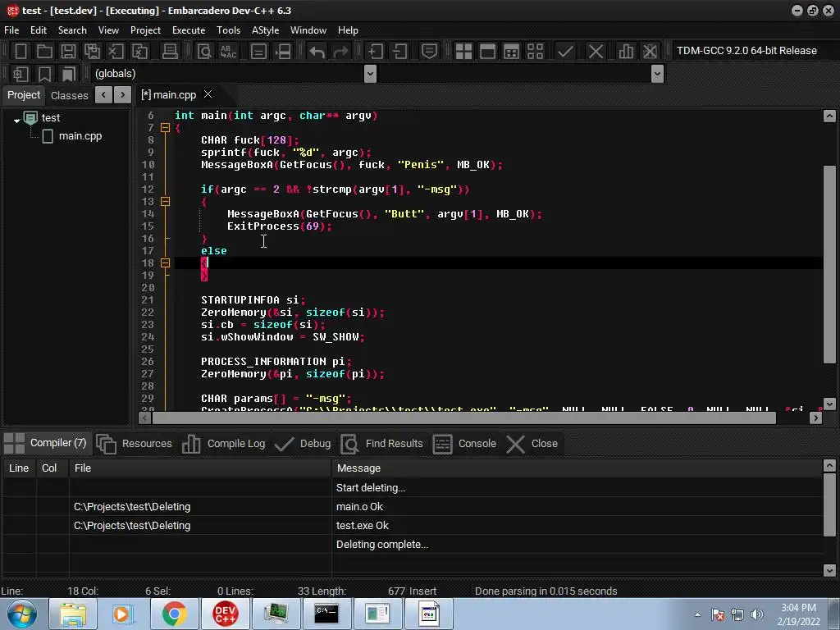Click the Save floppy disk icon
840x630 pixels.
pos(68,52)
